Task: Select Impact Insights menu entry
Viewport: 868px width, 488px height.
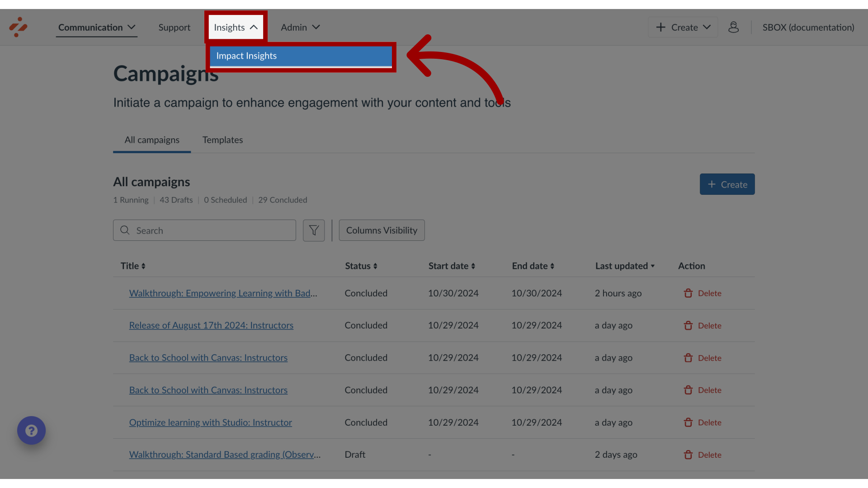Action: tap(301, 56)
